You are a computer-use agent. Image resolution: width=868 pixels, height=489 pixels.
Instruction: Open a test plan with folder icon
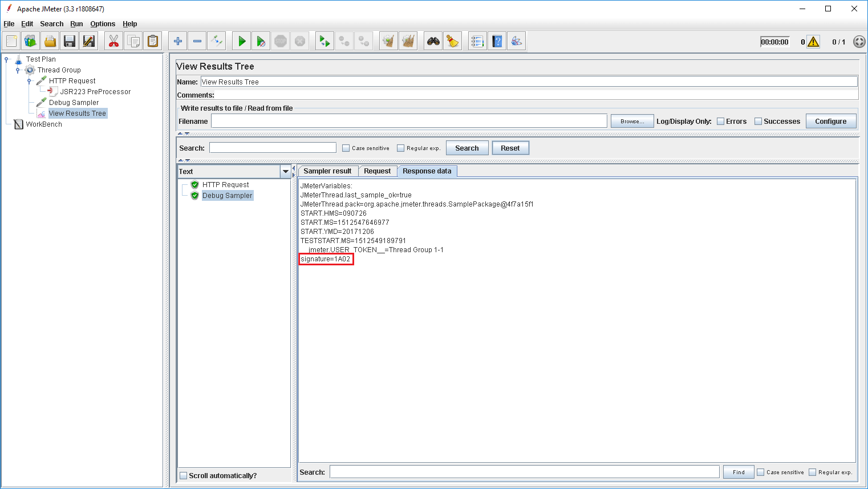[x=50, y=41]
